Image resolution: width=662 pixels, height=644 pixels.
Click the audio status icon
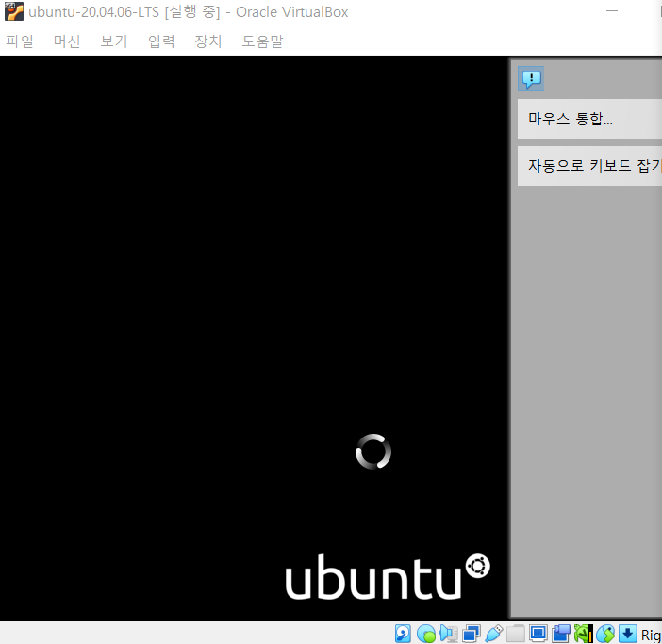[x=448, y=634]
